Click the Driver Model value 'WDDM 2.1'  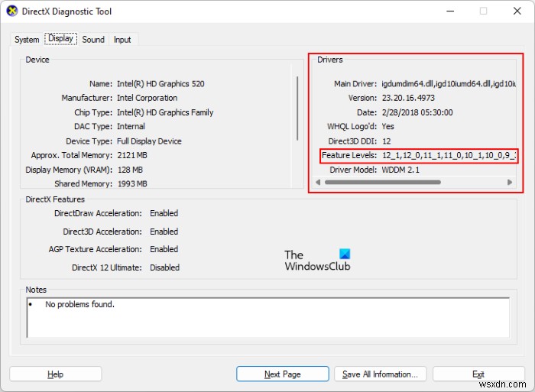[400, 170]
